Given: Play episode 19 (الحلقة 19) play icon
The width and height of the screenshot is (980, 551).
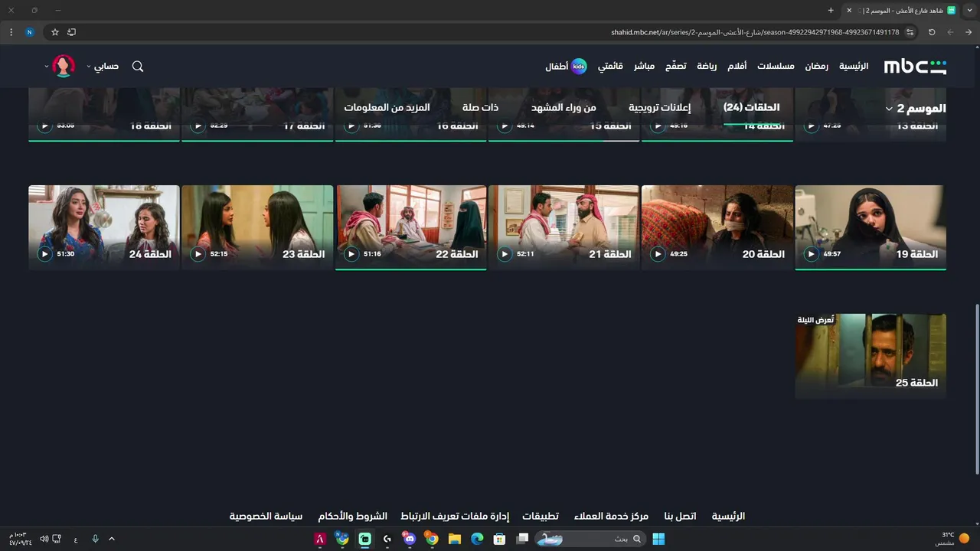Looking at the screenshot, I should coord(811,254).
